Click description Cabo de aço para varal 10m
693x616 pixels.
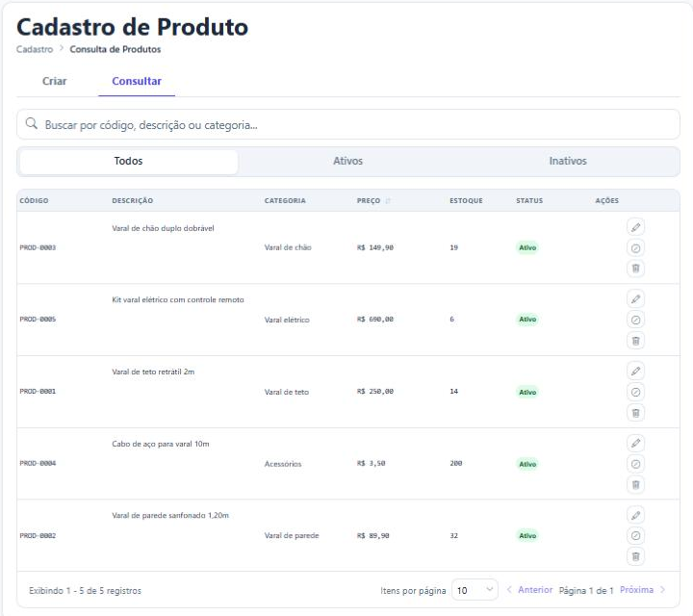(161, 444)
